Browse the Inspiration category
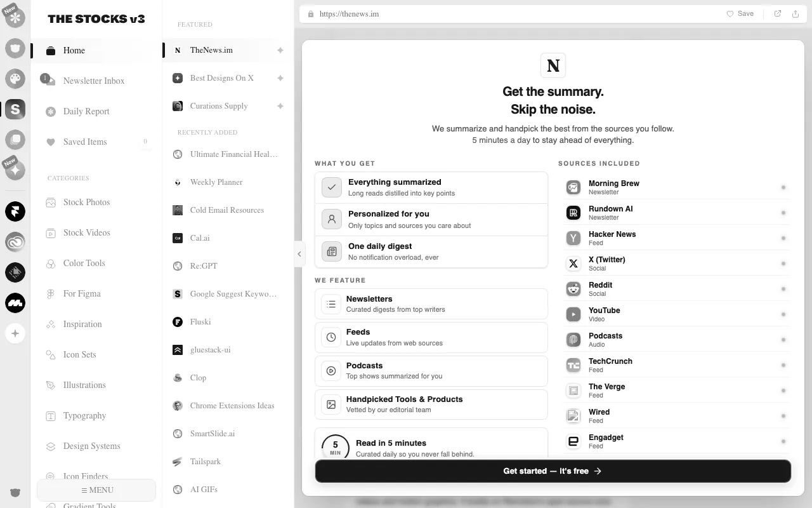This screenshot has height=508, width=812. pyautogui.click(x=96, y=324)
